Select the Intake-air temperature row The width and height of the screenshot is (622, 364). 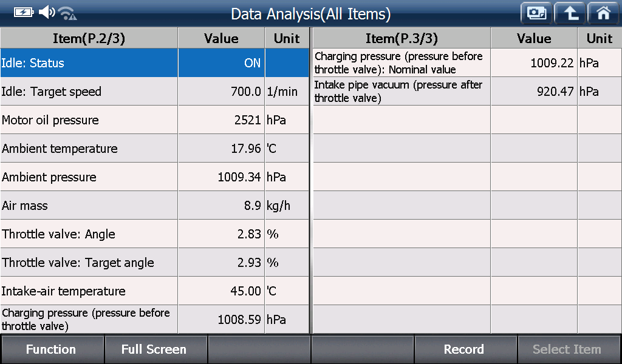click(x=155, y=291)
